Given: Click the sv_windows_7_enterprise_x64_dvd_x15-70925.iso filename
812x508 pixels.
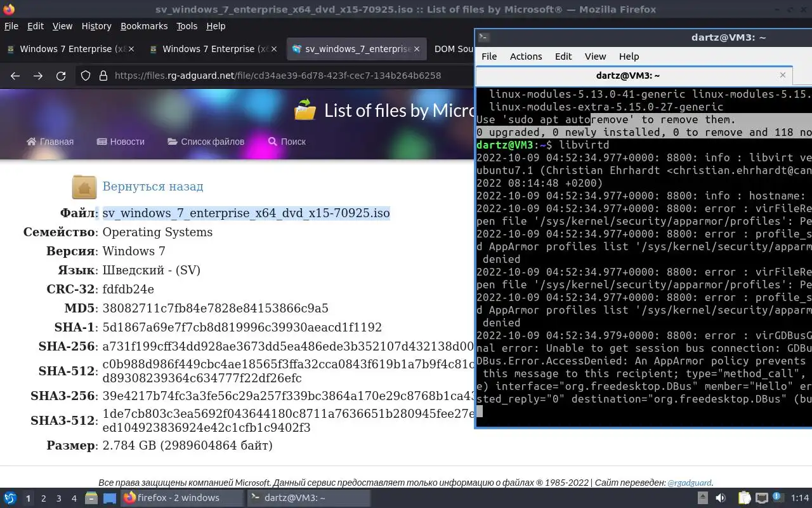Looking at the screenshot, I should 246,213.
